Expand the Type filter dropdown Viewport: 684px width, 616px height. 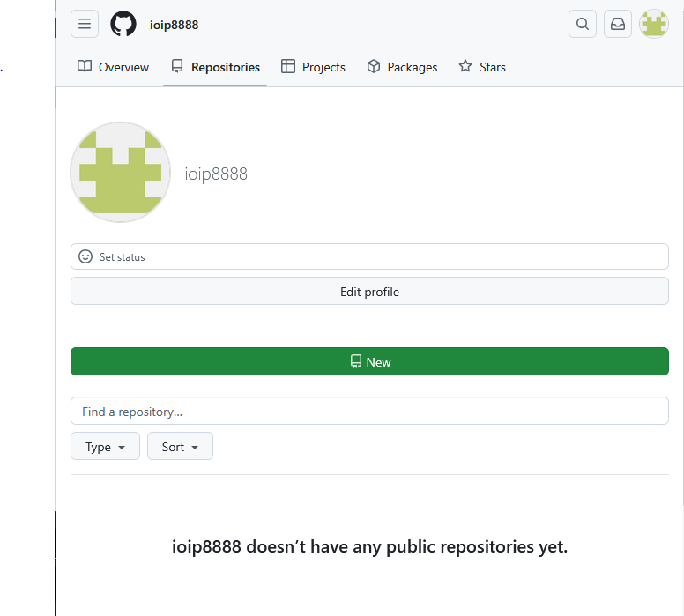point(105,447)
